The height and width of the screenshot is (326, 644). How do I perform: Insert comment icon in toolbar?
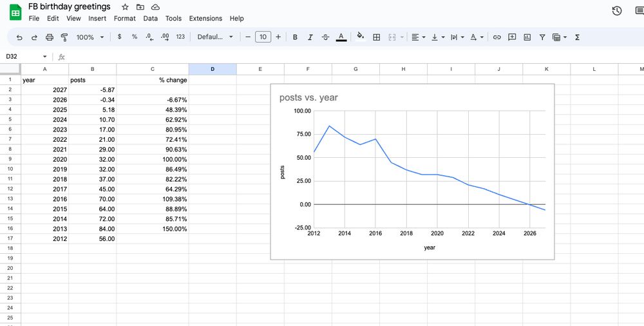512,37
